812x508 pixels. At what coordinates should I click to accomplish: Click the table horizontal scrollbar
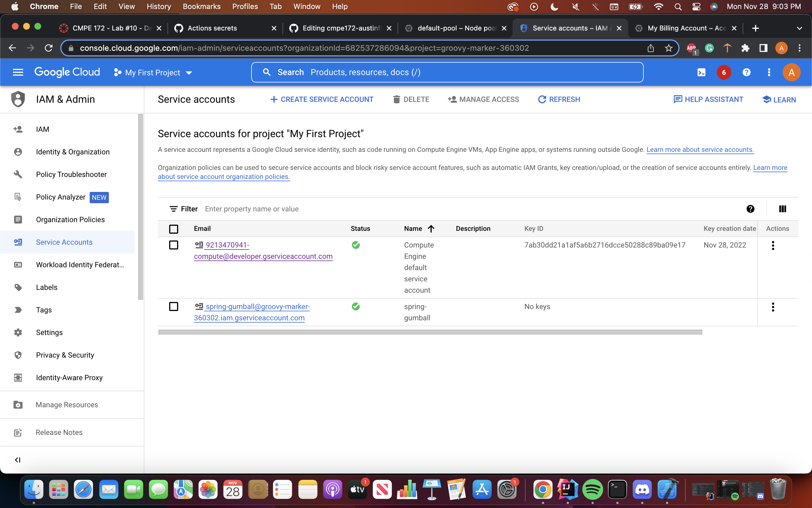coord(430,332)
